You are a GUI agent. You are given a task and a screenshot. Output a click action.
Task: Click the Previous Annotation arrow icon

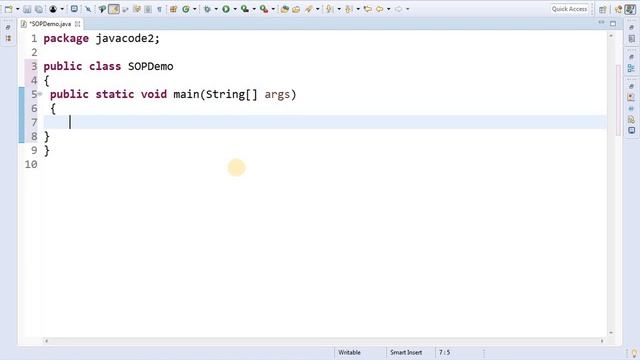pyautogui.click(x=349, y=9)
